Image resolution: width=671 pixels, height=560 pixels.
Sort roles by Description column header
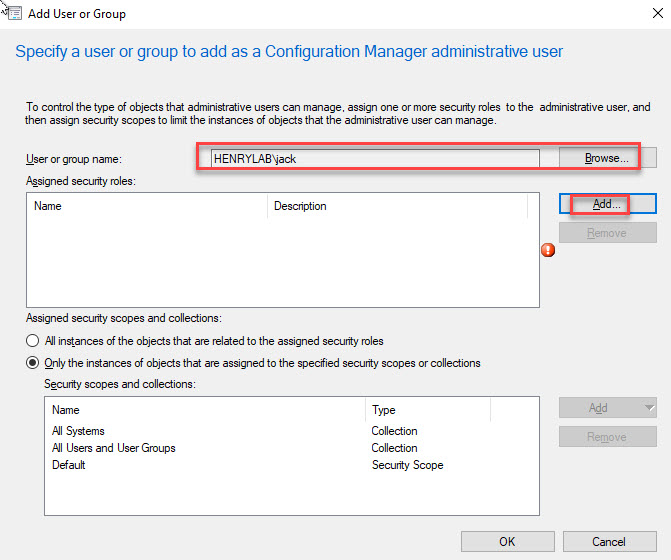point(397,206)
